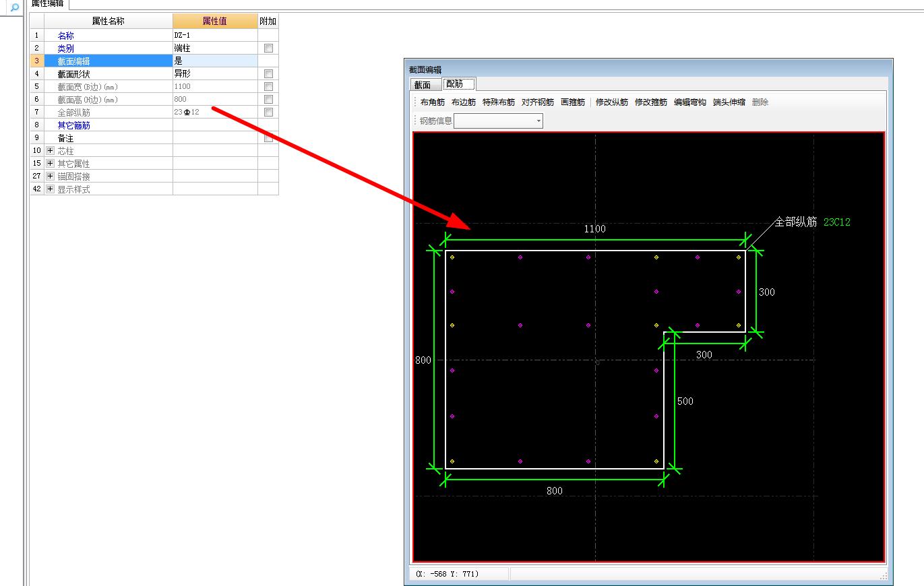Image resolution: width=924 pixels, height=586 pixels.
Task: Click the 全部纵筋 23C12 annotation in drawing
Action: pos(813,222)
